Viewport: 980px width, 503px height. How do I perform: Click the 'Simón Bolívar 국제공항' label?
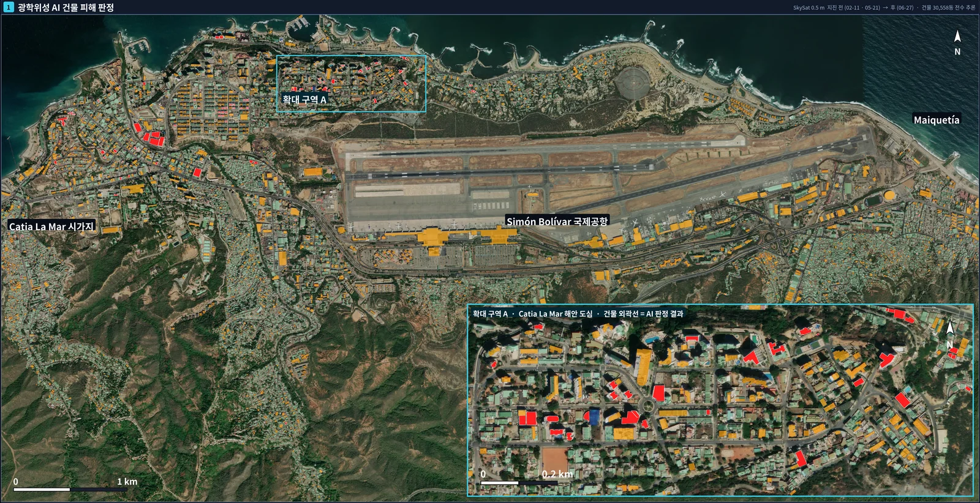pyautogui.click(x=557, y=222)
